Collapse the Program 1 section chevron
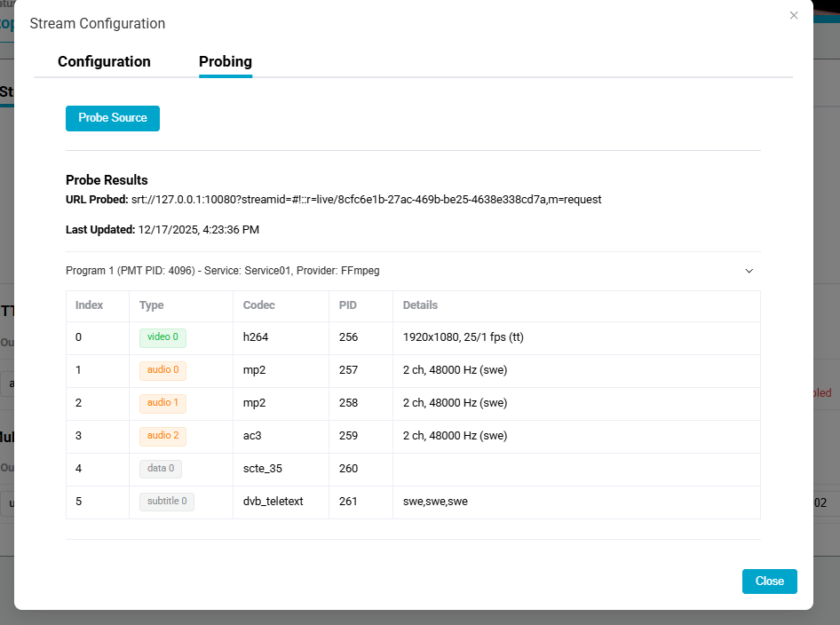Screen dimensions: 840x625 749,271
